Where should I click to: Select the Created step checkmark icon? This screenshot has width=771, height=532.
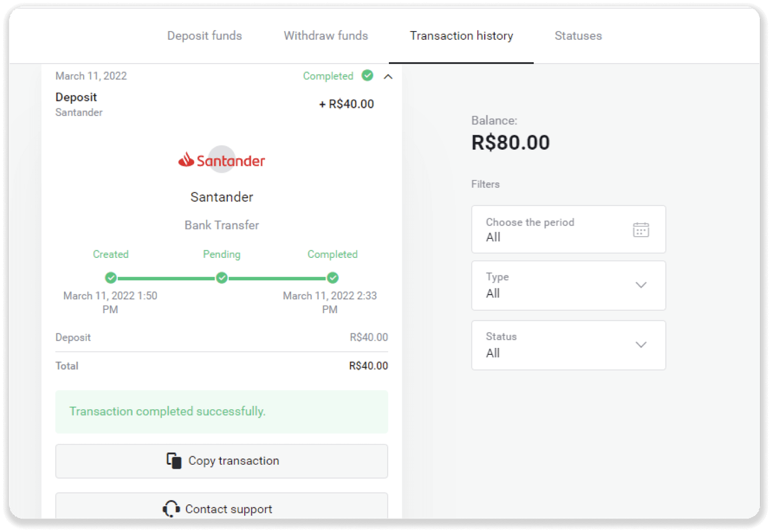point(111,278)
